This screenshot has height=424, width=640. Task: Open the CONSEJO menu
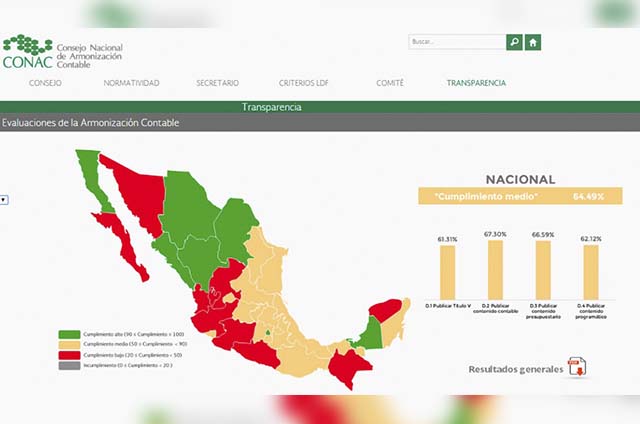45,83
